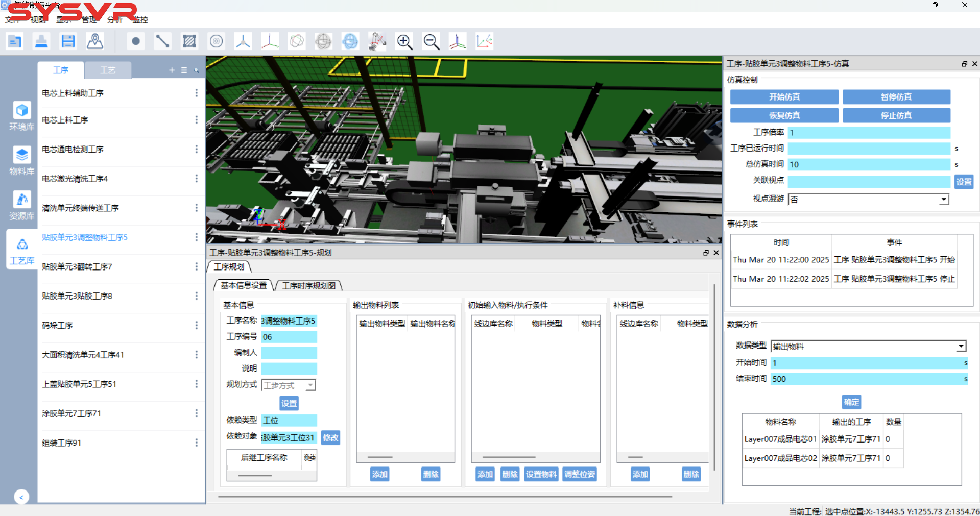Collapse the left sidebar with arrow button
This screenshot has width=980, height=516.
tap(21, 497)
